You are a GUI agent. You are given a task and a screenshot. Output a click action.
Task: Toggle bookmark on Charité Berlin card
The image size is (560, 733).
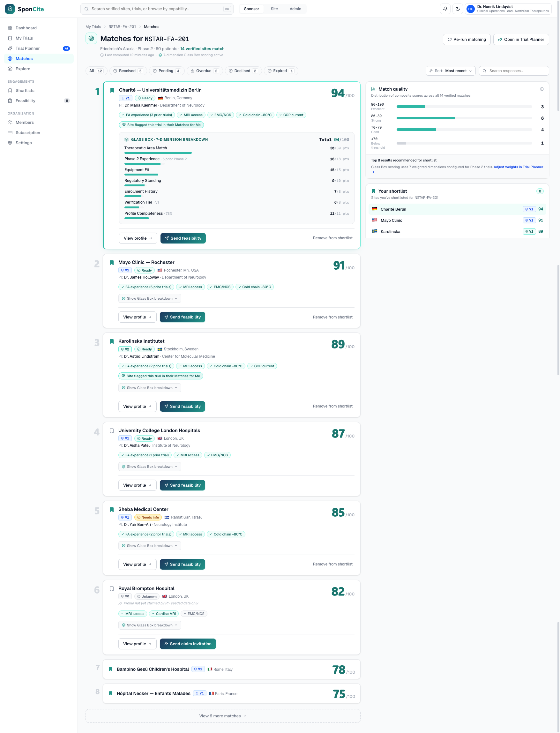click(x=112, y=90)
